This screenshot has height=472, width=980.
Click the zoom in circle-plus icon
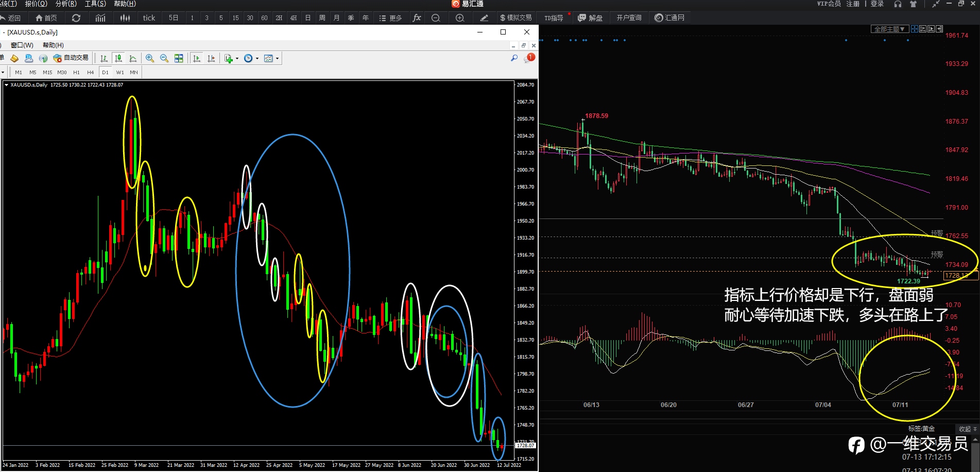point(460,18)
